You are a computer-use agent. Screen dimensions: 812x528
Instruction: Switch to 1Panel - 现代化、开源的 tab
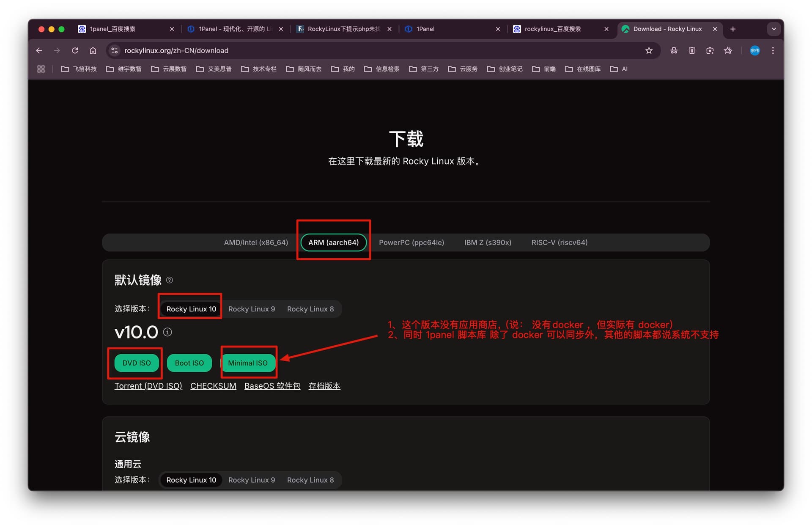[x=235, y=29]
